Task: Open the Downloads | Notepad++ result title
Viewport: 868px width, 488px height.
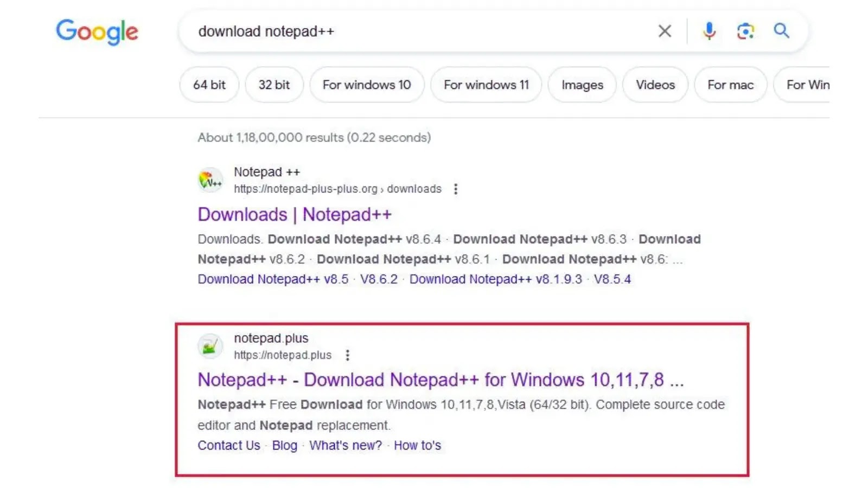Action: pos(295,214)
